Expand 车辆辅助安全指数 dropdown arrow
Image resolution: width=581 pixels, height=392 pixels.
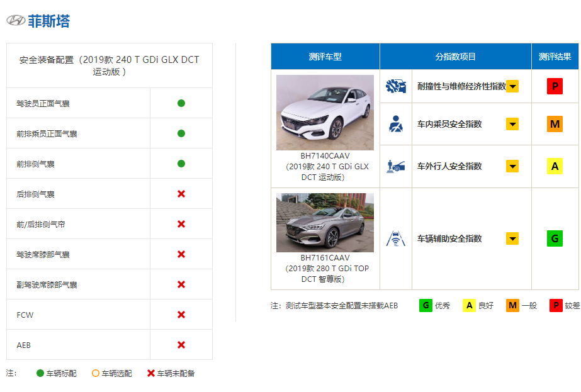click(512, 238)
